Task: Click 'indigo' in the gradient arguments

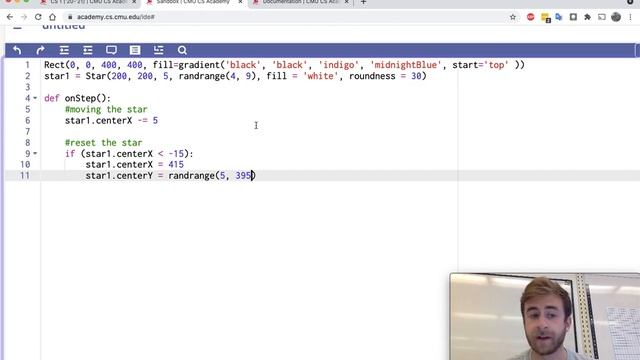Action: click(x=338, y=65)
